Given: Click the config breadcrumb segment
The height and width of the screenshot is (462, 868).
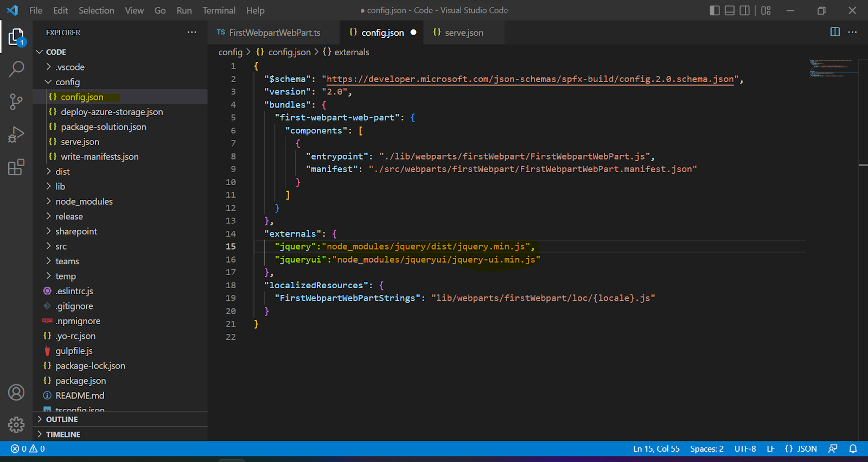Looking at the screenshot, I should 230,52.
